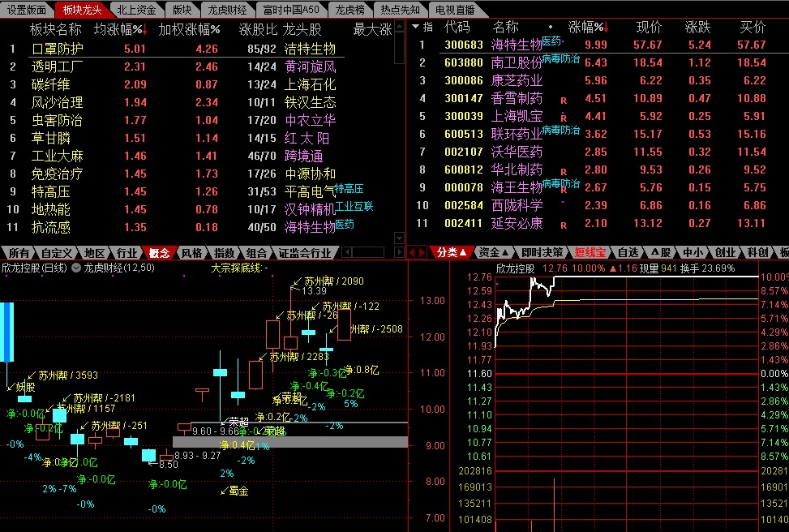
Task: Select the 所有 sector filter tab
Action: (x=19, y=253)
